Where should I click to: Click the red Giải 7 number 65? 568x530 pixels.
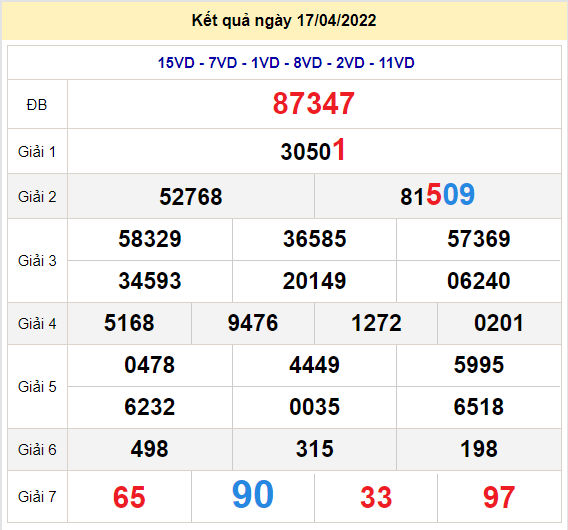pyautogui.click(x=129, y=497)
